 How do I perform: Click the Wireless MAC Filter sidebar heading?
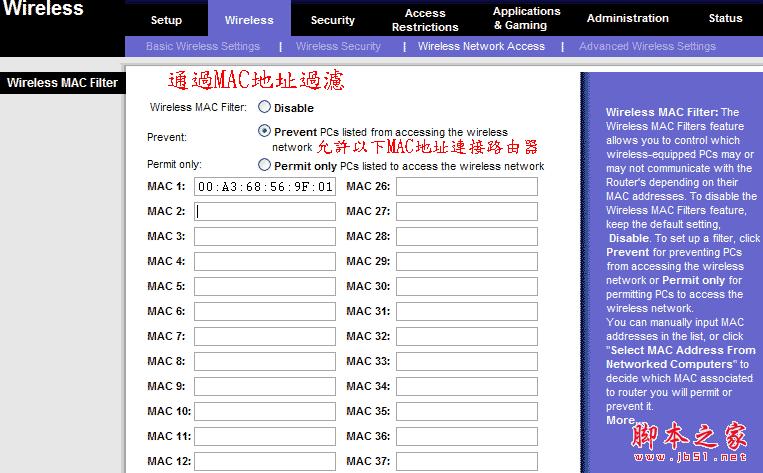click(62, 83)
